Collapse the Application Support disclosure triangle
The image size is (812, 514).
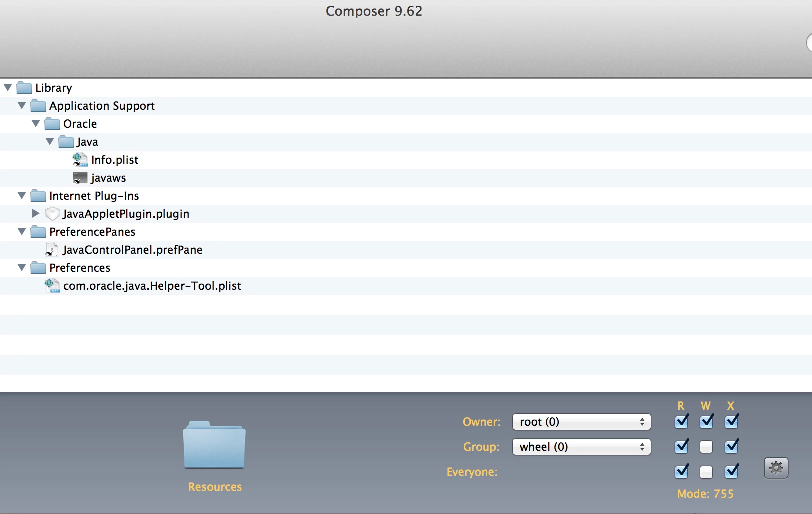[22, 106]
